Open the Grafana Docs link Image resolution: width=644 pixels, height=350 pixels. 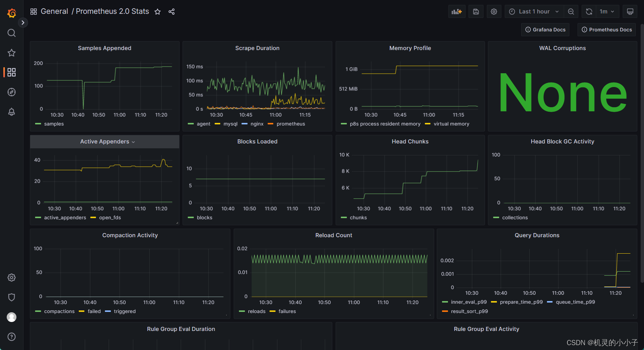(x=545, y=30)
